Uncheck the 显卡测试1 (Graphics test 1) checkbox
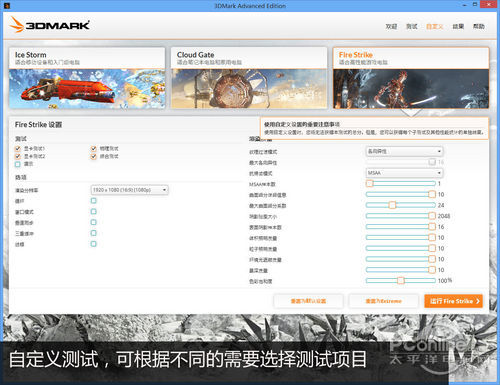 click(18, 148)
